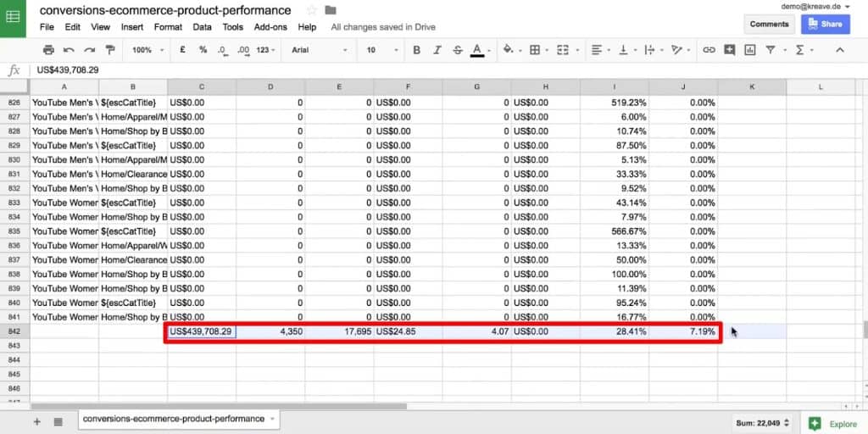Open the Tools menu
This screenshot has width=868, height=434.
[232, 27]
